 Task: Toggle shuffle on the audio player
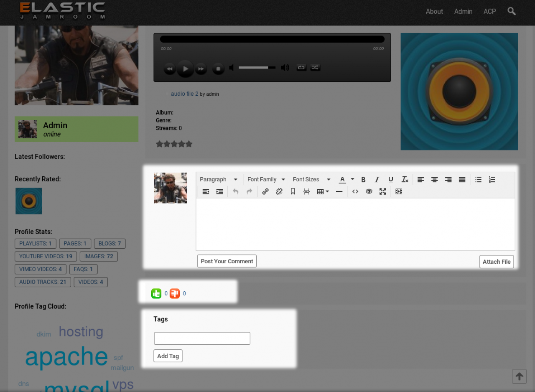tap(316, 68)
